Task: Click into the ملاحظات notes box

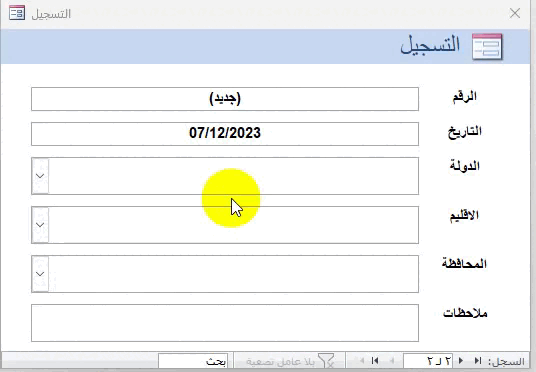Action: click(x=225, y=323)
